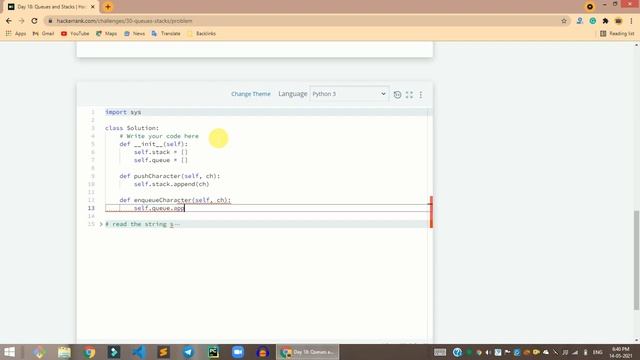Open a new browser tab
Screen dimensions: 640x360
(x=108, y=7)
